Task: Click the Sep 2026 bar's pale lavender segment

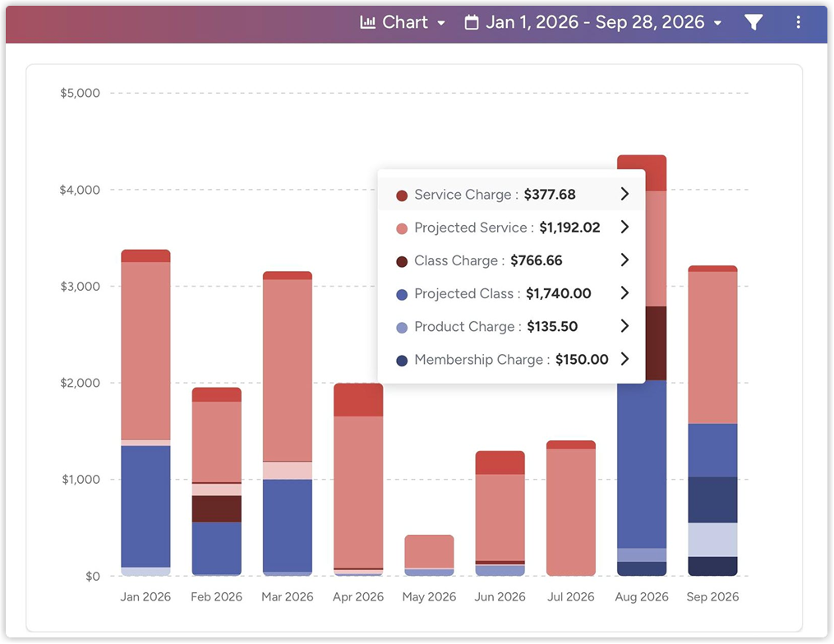Action: click(712, 540)
